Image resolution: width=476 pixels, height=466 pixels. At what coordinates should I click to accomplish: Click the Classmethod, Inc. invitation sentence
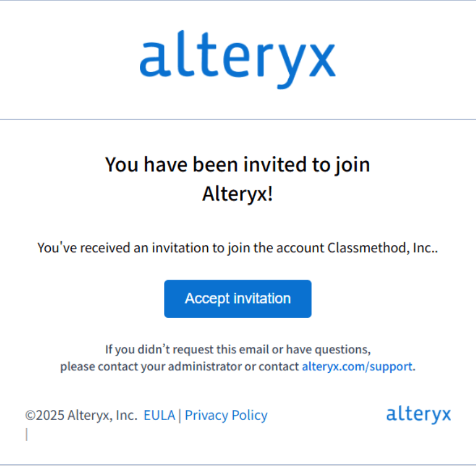pos(237,248)
